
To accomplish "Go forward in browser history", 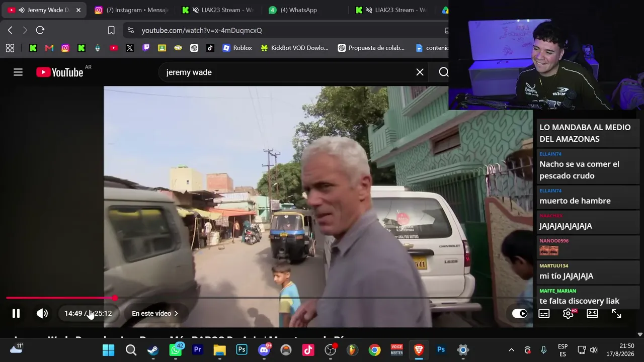I will [25, 30].
